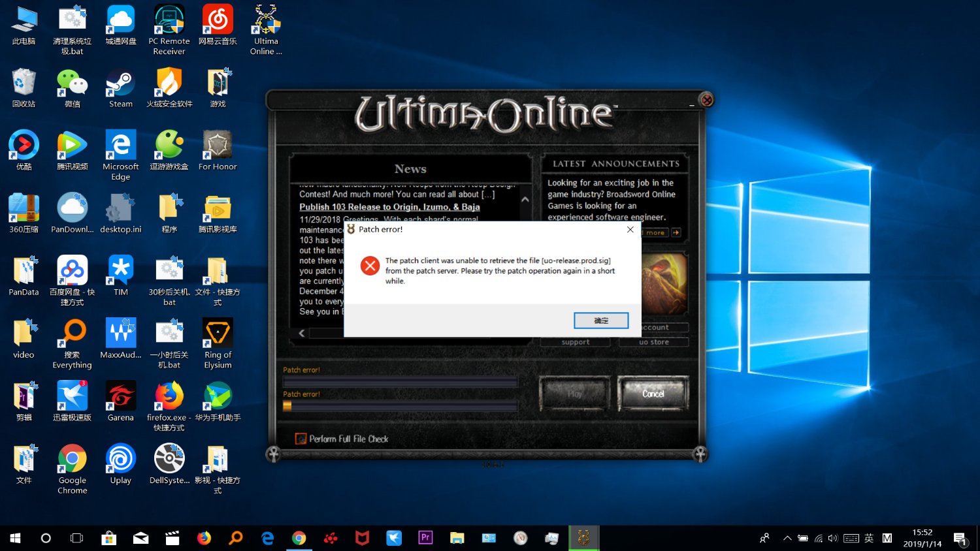Open the Mail app from the taskbar
The height and width of the screenshot is (551, 980).
pos(140,538)
